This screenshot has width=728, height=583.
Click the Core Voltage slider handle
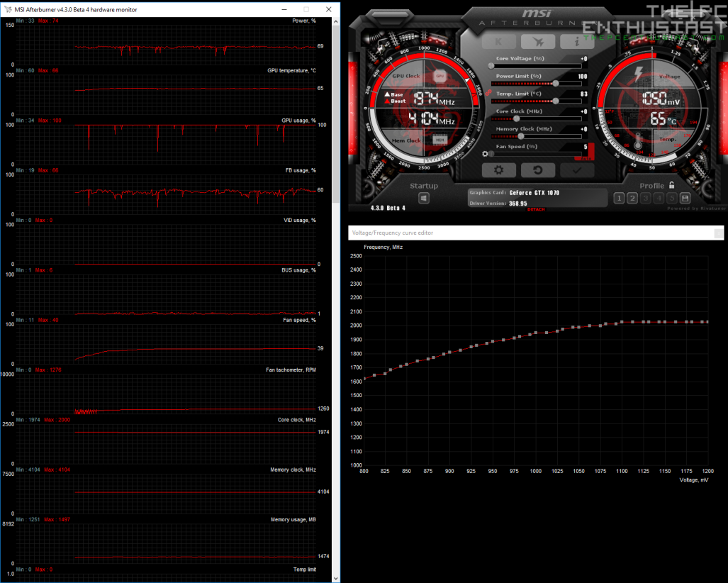(491, 66)
